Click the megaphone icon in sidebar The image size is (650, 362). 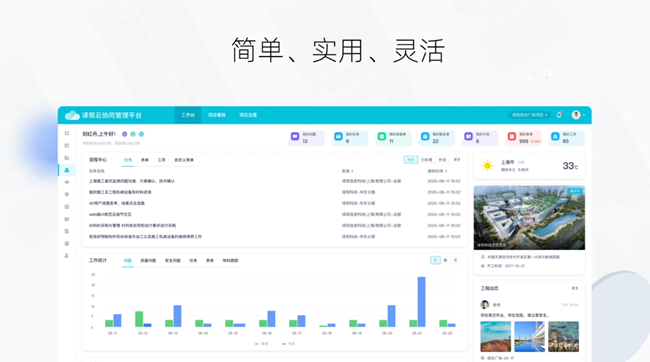[67, 182]
